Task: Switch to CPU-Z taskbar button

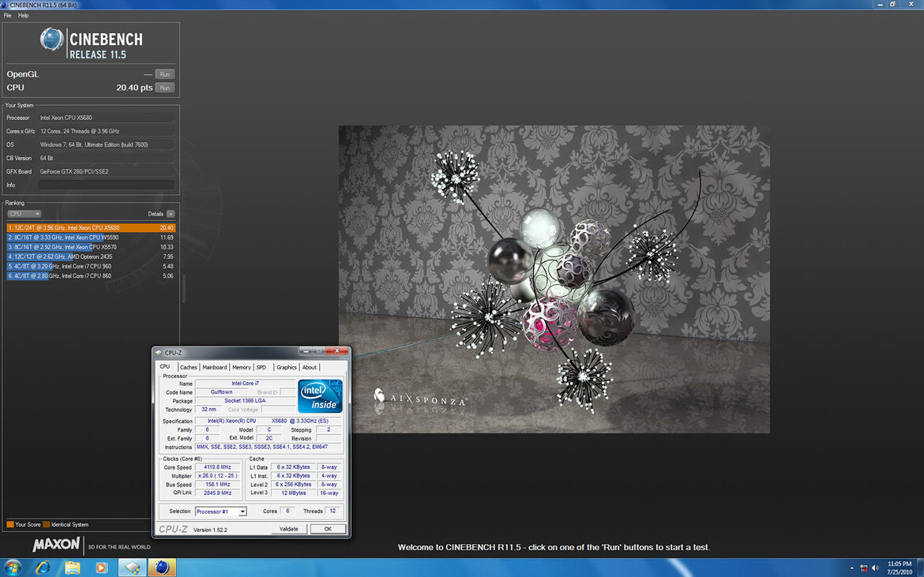Action: coord(132,568)
